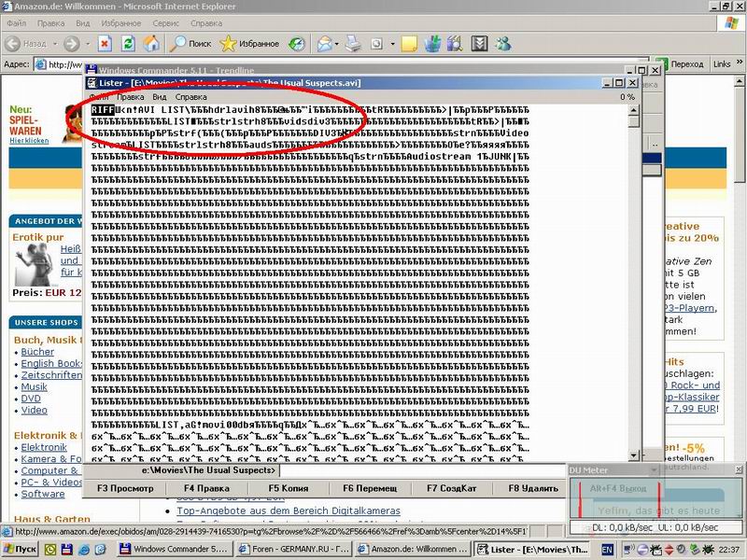This screenshot has width=747, height=560.
Task: Switch to Windows Commander taskbar button
Action: coord(175,549)
